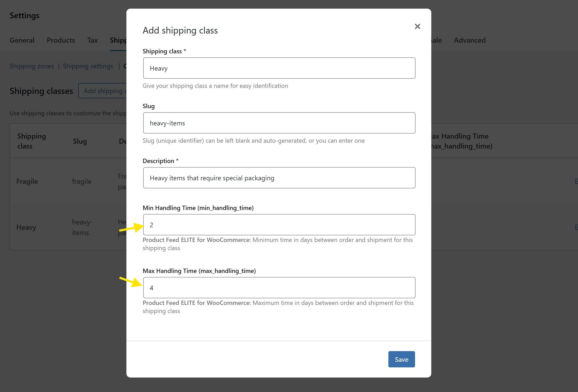Click the Save button
Image resolution: width=578 pixels, height=392 pixels.
[x=401, y=359]
